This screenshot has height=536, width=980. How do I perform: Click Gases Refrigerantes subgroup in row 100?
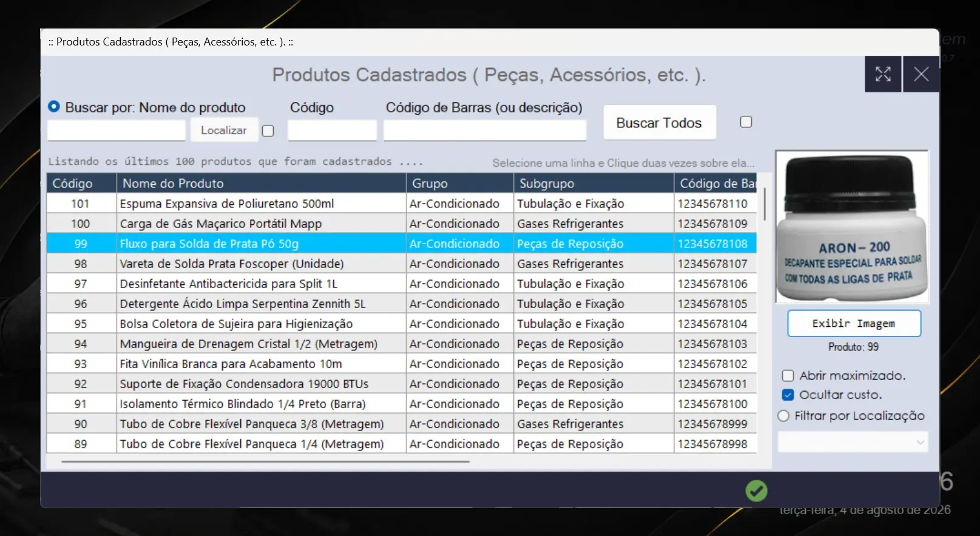click(x=593, y=223)
